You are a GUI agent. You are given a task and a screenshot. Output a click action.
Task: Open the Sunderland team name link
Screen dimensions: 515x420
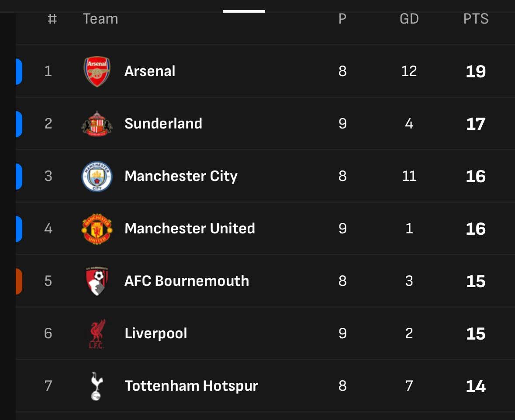click(163, 124)
